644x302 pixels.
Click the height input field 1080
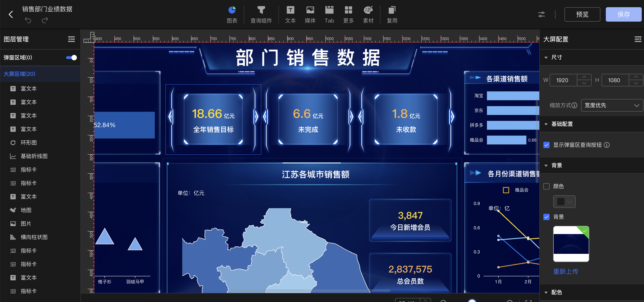[615, 80]
